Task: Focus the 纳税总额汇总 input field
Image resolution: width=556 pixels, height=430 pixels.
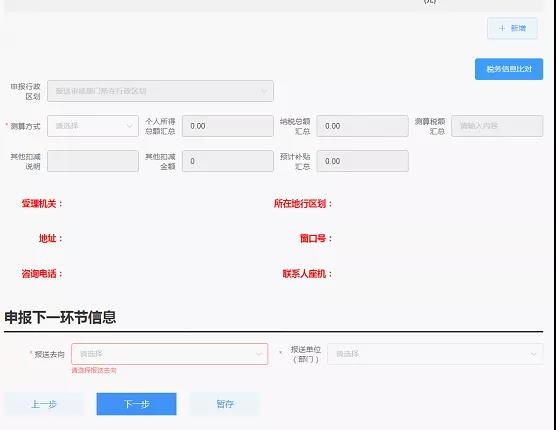Action: (362, 126)
